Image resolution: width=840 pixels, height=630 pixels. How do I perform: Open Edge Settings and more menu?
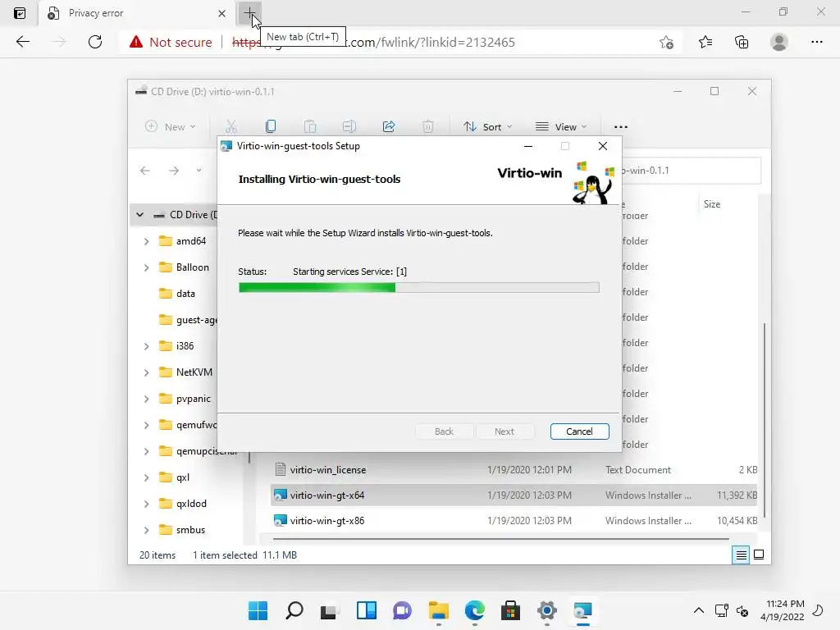[x=816, y=42]
